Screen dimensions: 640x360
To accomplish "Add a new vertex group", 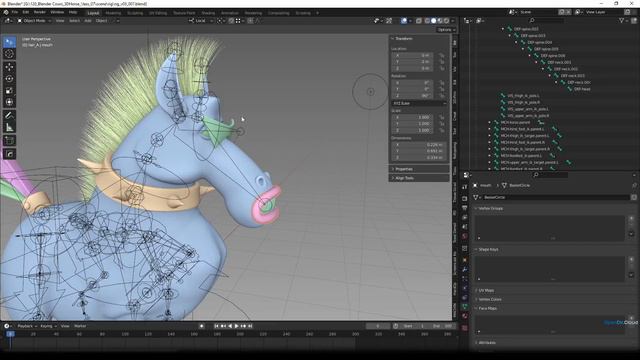I will pos(631,219).
